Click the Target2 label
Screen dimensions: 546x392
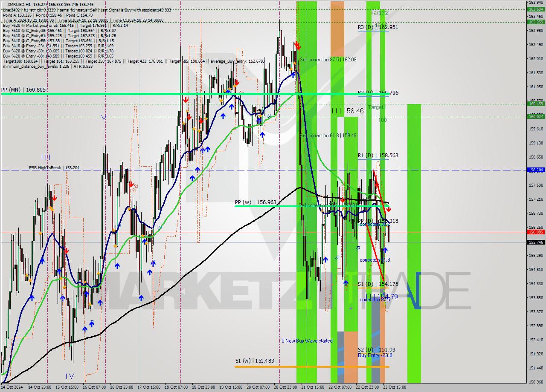[380, 13]
